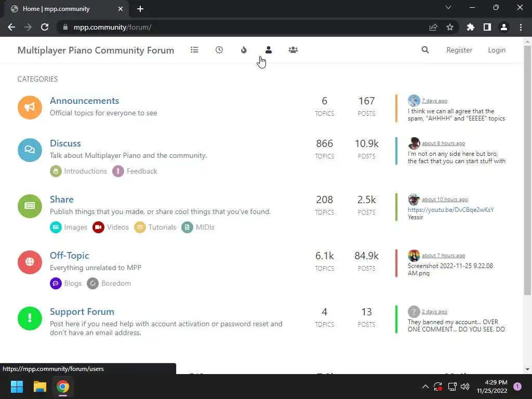
Task: Open a new browser tab
Action: click(x=140, y=9)
